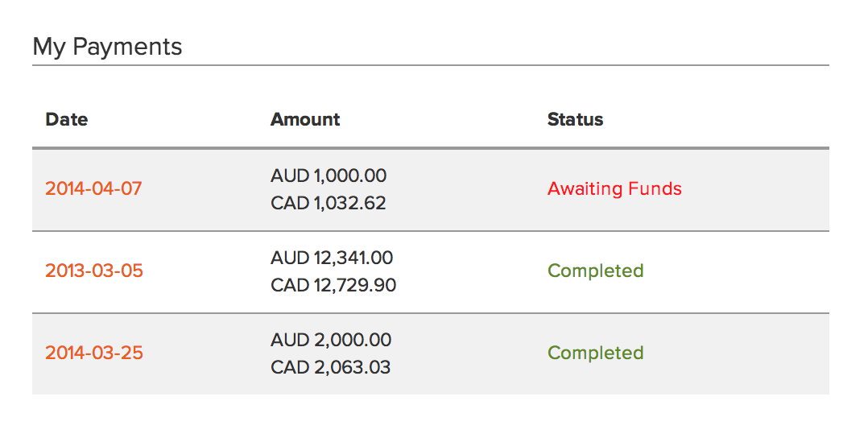
Task: Click the divider line under My Payments
Action: coord(431,65)
